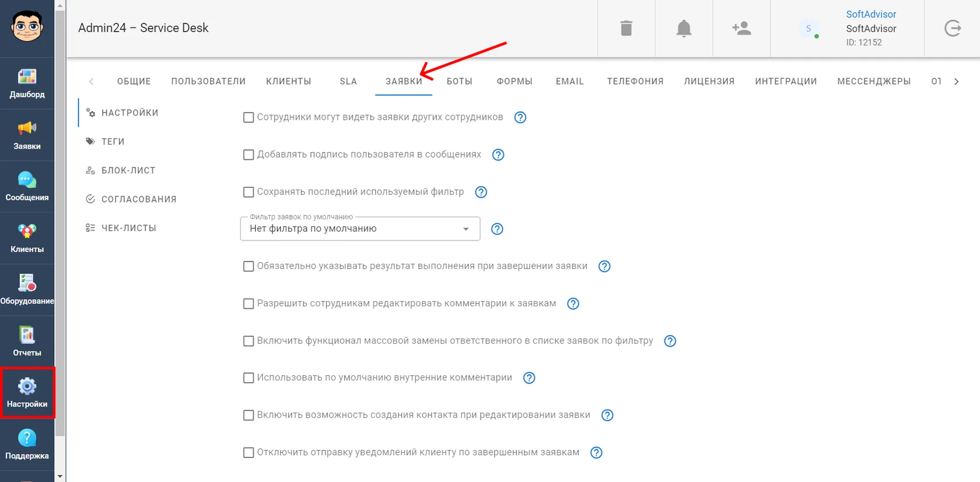Check Отключить отправку уведомлений клиенту checkbox
This screenshot has width=980, height=482.
point(249,452)
